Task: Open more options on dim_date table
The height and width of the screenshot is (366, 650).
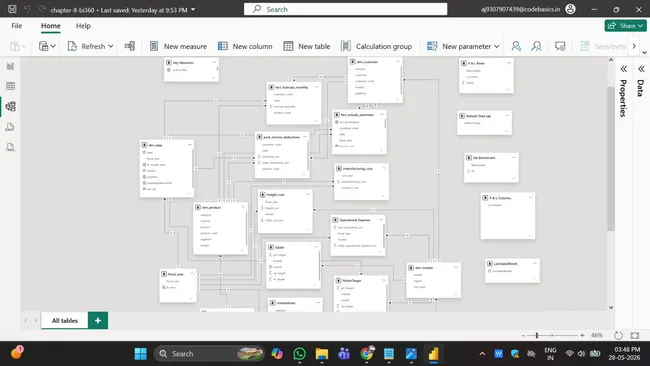Action: pyautogui.click(x=189, y=145)
